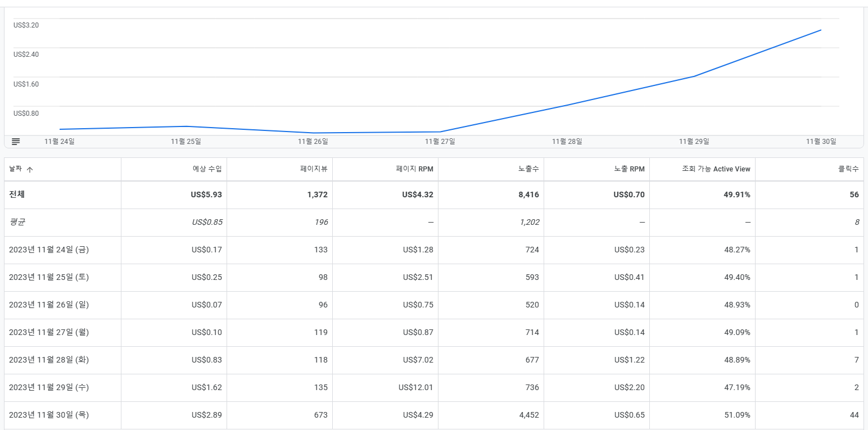Screen dimensions: 868x430
Task: Select average page views 196
Action: [321, 222]
